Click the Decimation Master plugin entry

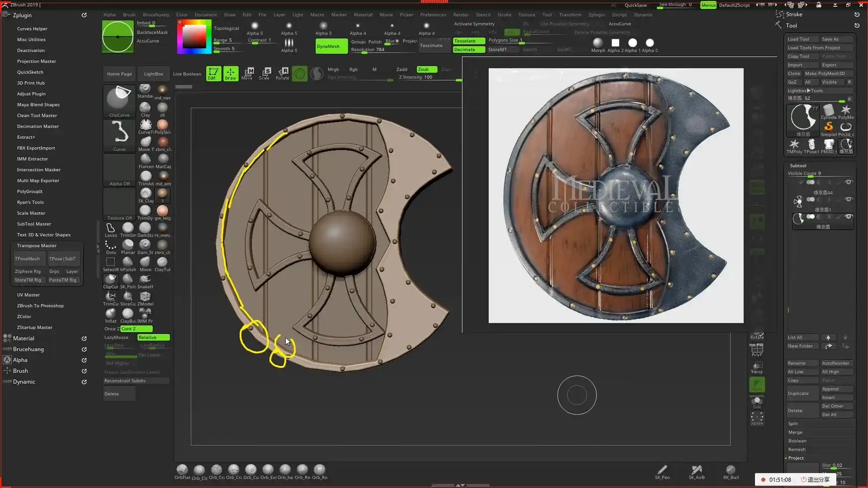[x=38, y=126]
